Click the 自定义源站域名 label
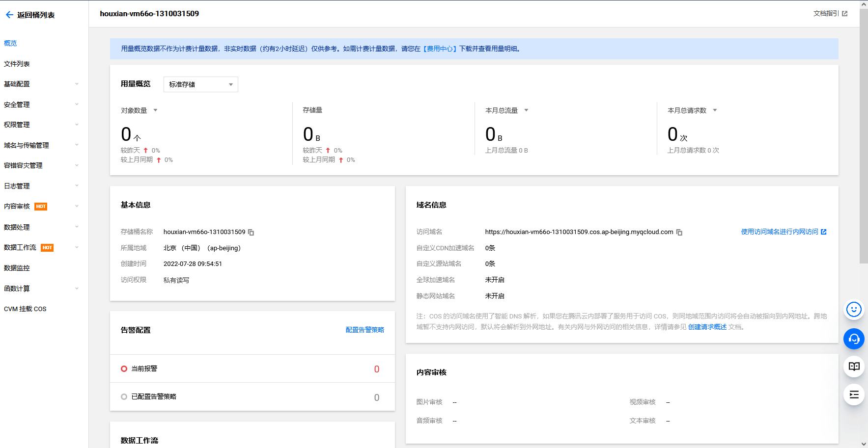Image resolution: width=868 pixels, height=448 pixels. 439,264
